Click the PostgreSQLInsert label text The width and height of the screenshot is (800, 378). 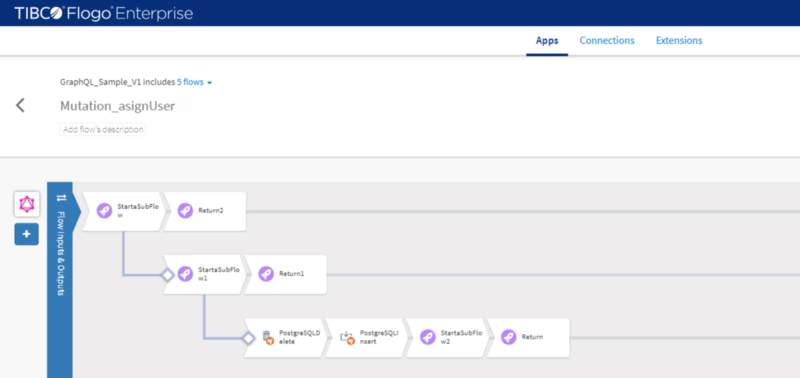[379, 337]
